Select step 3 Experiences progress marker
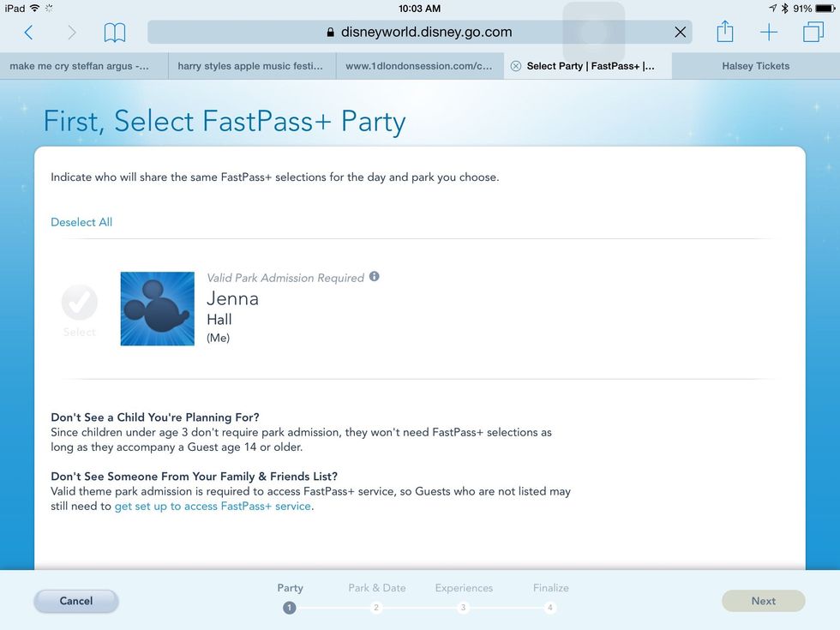Screen dimensions: 840x630 pyautogui.click(x=464, y=608)
